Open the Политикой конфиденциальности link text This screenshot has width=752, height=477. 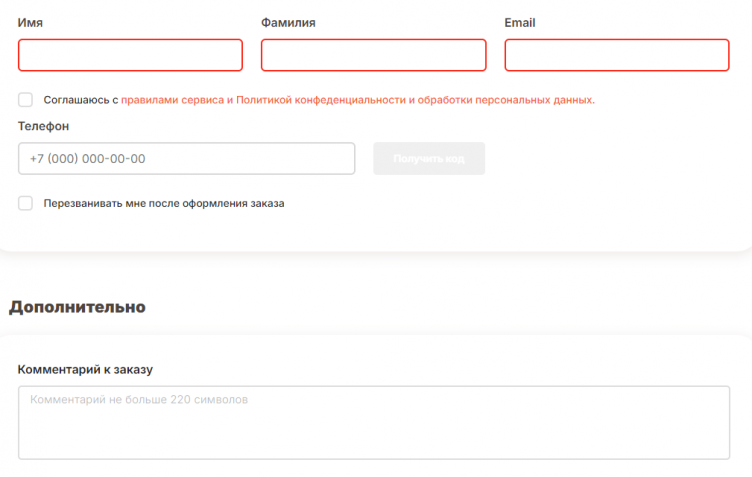320,100
